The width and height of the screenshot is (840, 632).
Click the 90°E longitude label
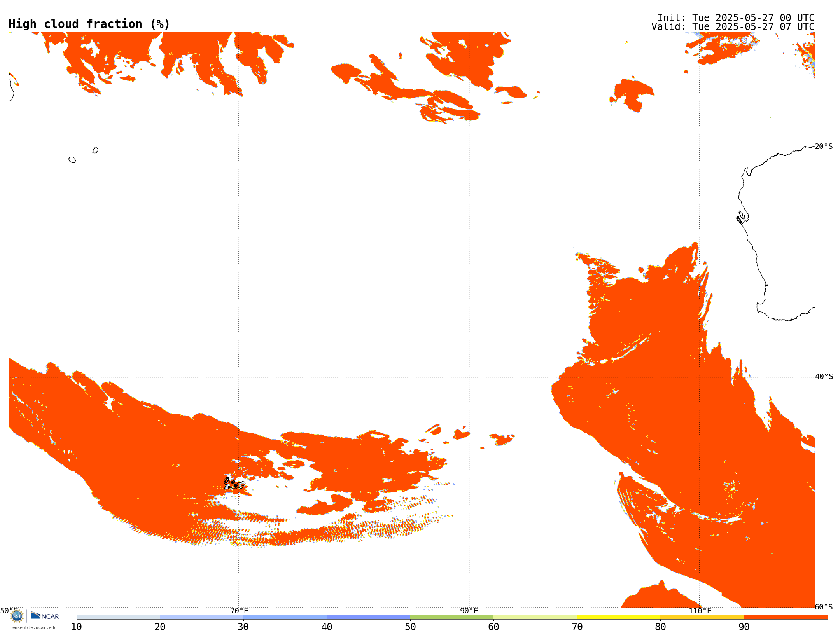coord(469,611)
